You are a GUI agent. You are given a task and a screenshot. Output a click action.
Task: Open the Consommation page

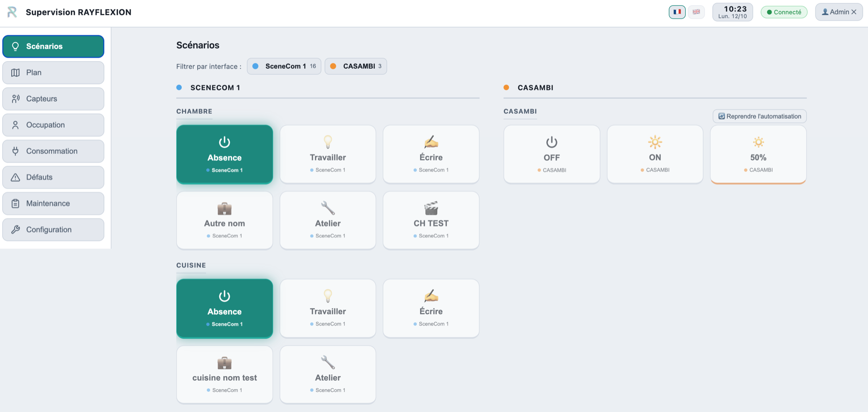tap(53, 151)
